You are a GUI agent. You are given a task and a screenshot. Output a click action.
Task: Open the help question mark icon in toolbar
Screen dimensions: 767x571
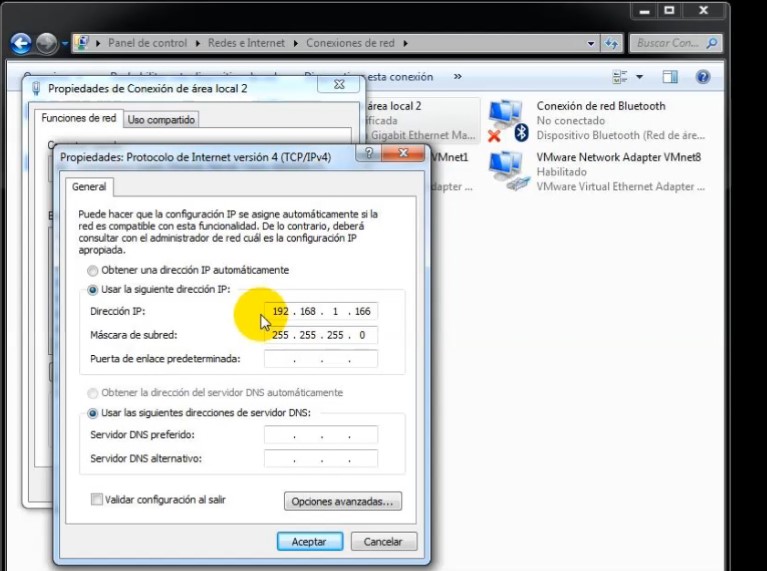[x=702, y=77]
